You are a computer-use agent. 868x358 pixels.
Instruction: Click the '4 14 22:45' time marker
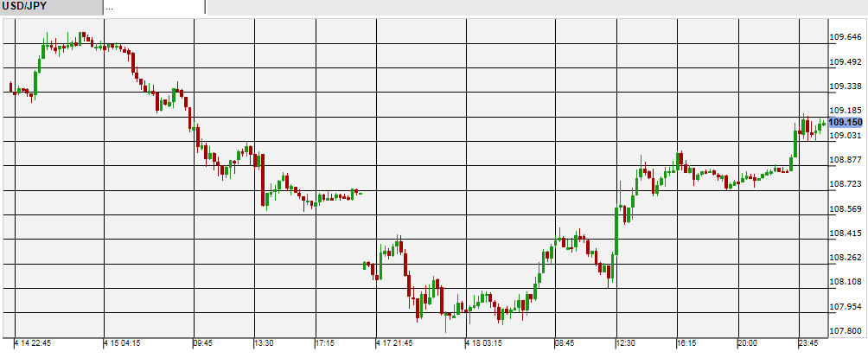35,343
